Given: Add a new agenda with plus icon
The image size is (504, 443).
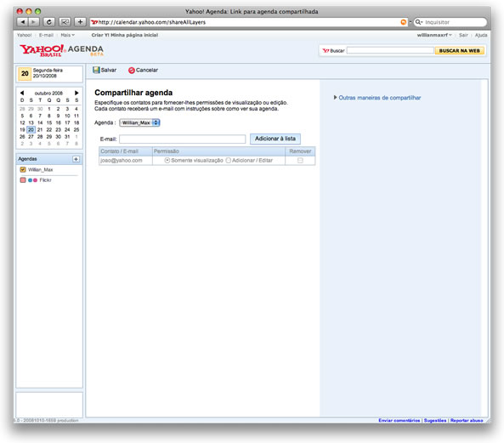Looking at the screenshot, I should pyautogui.click(x=76, y=159).
